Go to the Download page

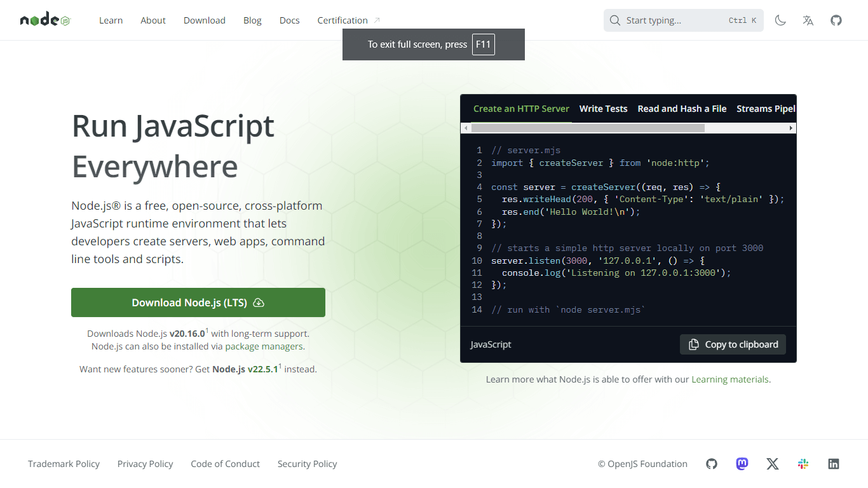205,20
